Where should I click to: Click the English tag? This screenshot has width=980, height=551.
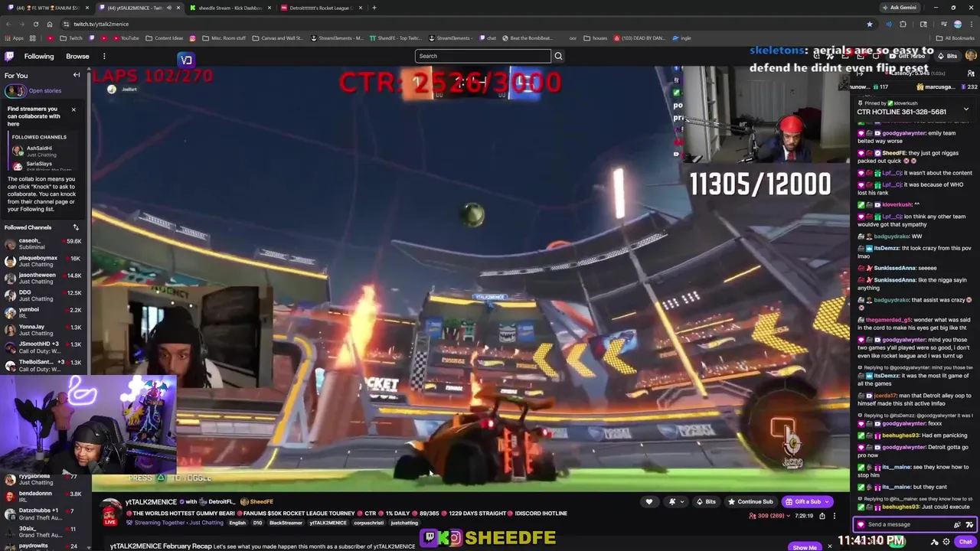(x=237, y=523)
